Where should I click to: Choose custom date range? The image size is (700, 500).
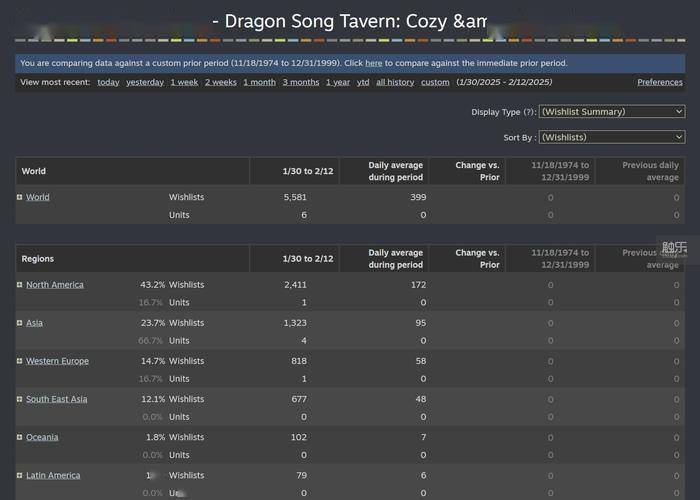pyautogui.click(x=435, y=82)
